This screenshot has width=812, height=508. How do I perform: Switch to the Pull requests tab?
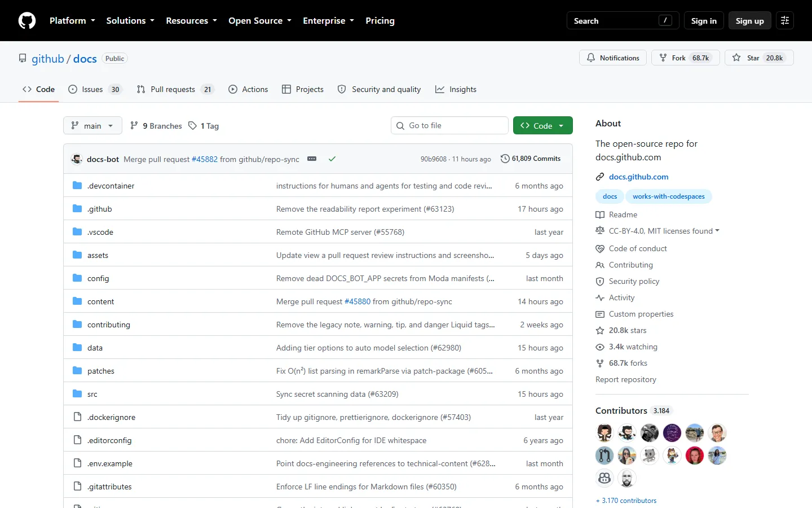(175, 89)
